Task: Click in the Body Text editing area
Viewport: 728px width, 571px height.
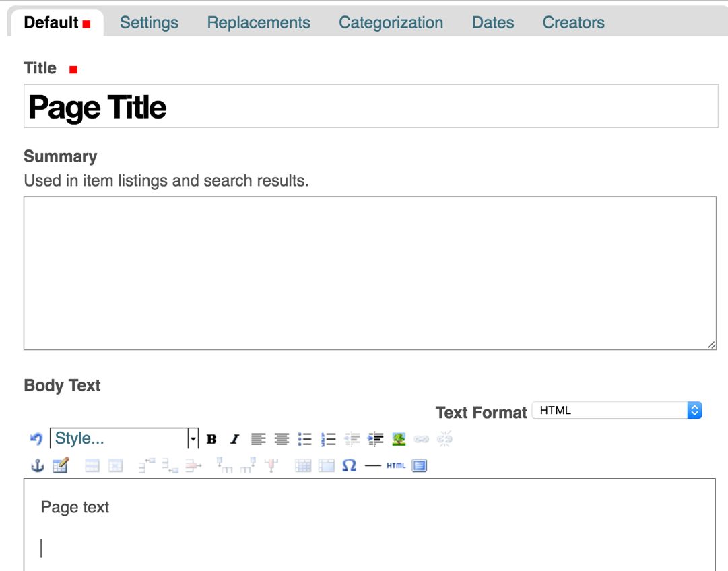Action: (370, 525)
